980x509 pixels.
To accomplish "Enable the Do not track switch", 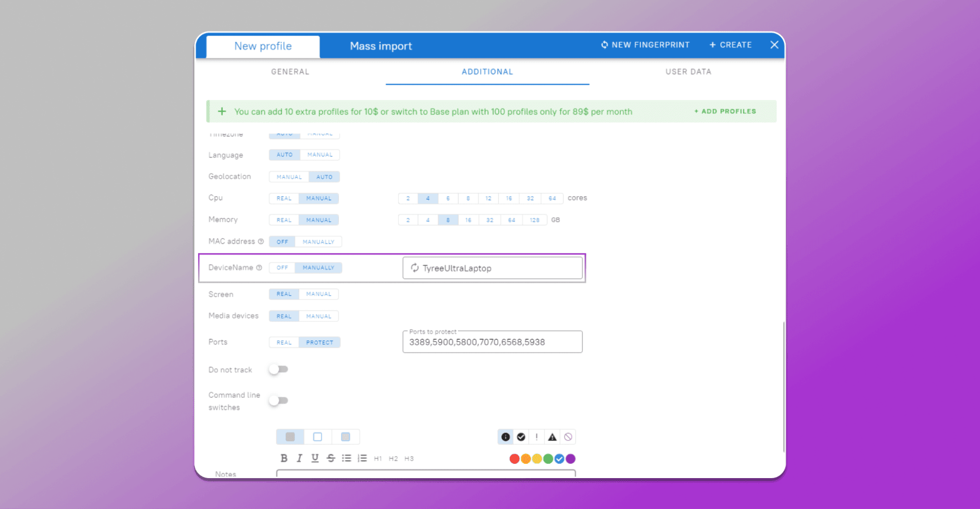I will pyautogui.click(x=278, y=369).
